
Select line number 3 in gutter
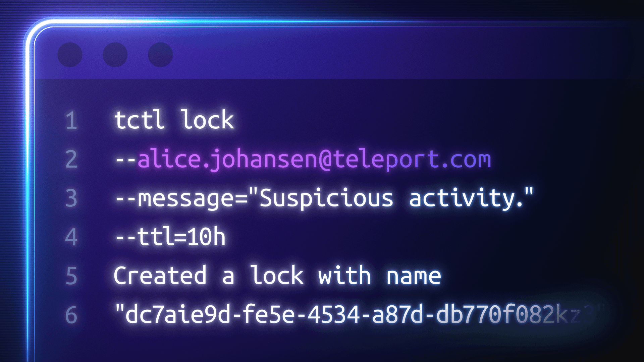[71, 198]
